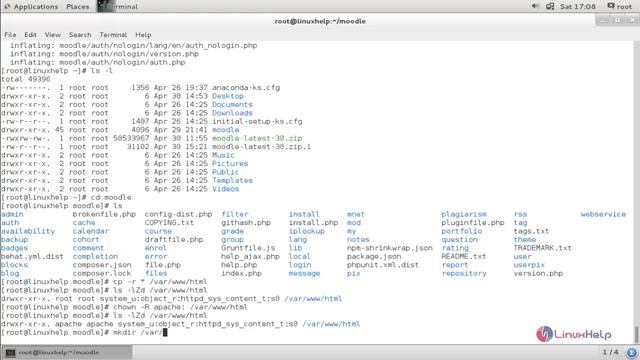This screenshot has width=640, height=360.
Task: Click the iplookup directory entry
Action: [307, 231]
